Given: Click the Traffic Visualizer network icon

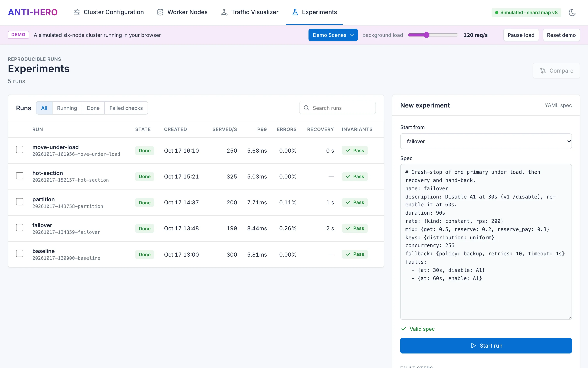Looking at the screenshot, I should pyautogui.click(x=224, y=12).
